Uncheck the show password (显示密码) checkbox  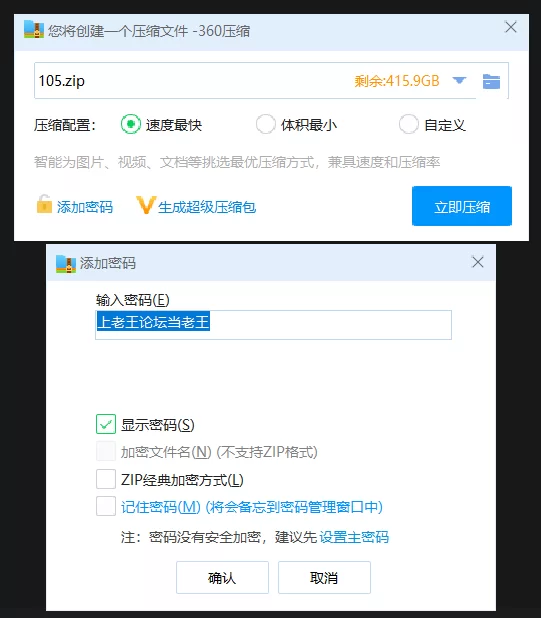pyautogui.click(x=106, y=424)
